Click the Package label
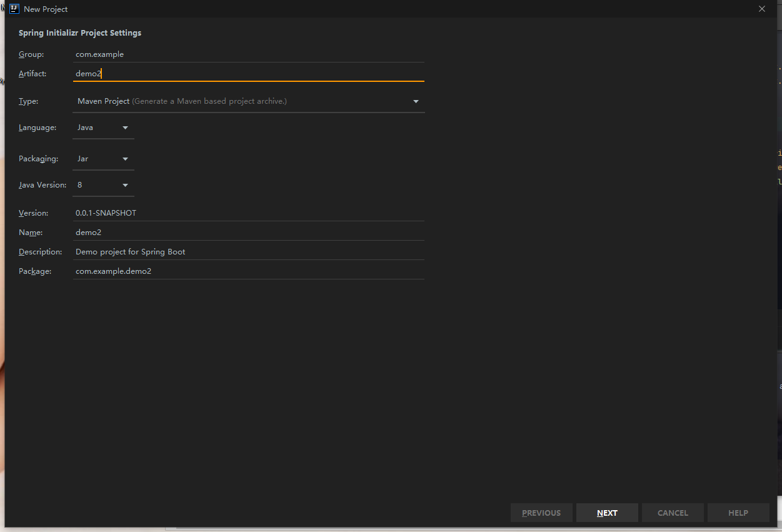The width and height of the screenshot is (782, 532). 35,271
